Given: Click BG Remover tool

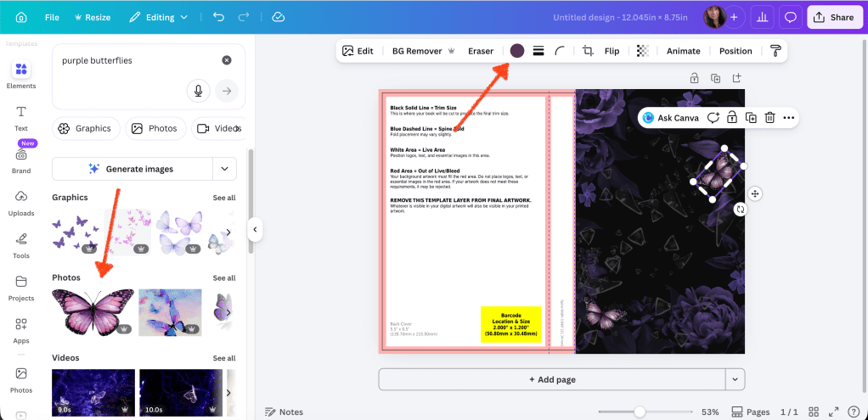Looking at the screenshot, I should [424, 51].
